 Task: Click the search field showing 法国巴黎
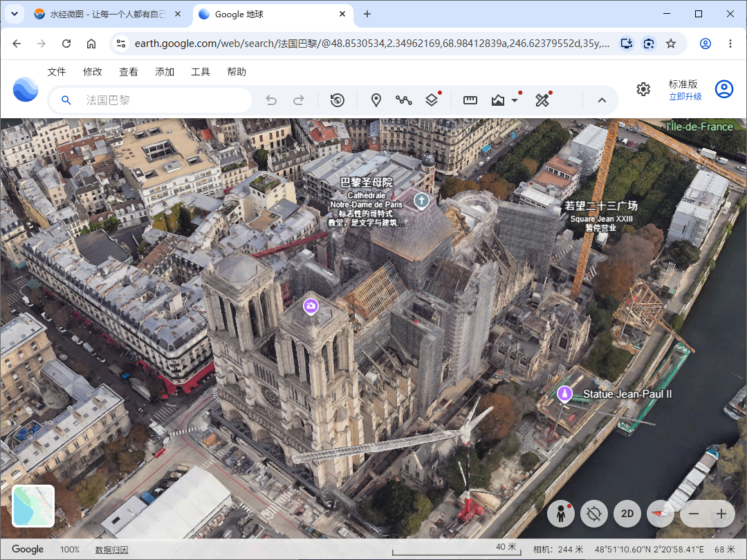[150, 100]
